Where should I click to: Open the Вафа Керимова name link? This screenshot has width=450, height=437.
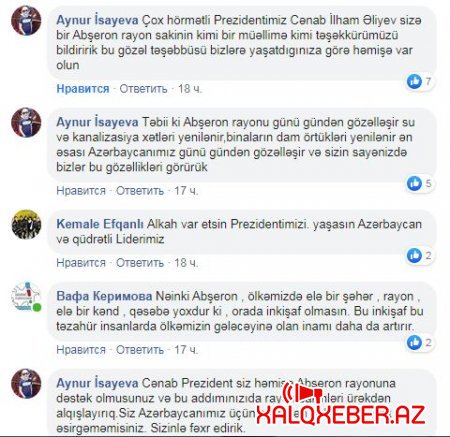tap(104, 296)
